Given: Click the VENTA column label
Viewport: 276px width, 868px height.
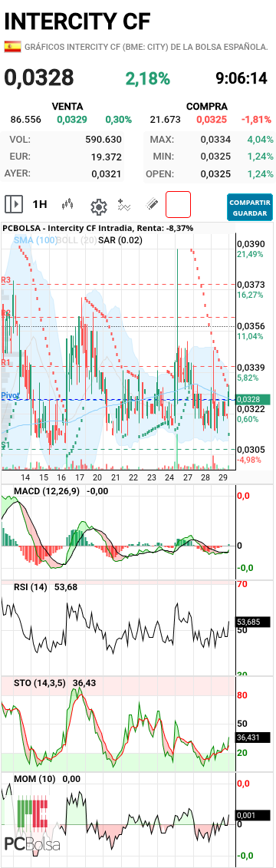Looking at the screenshot, I should click(x=67, y=106).
